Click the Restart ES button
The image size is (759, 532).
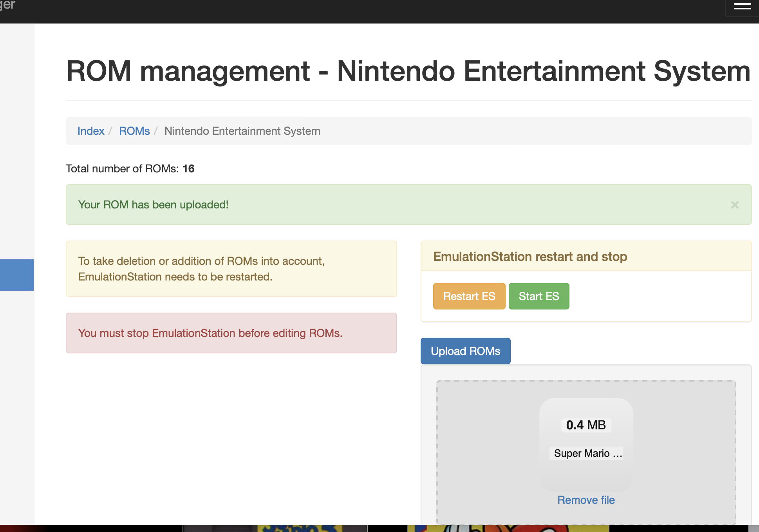pyautogui.click(x=469, y=296)
